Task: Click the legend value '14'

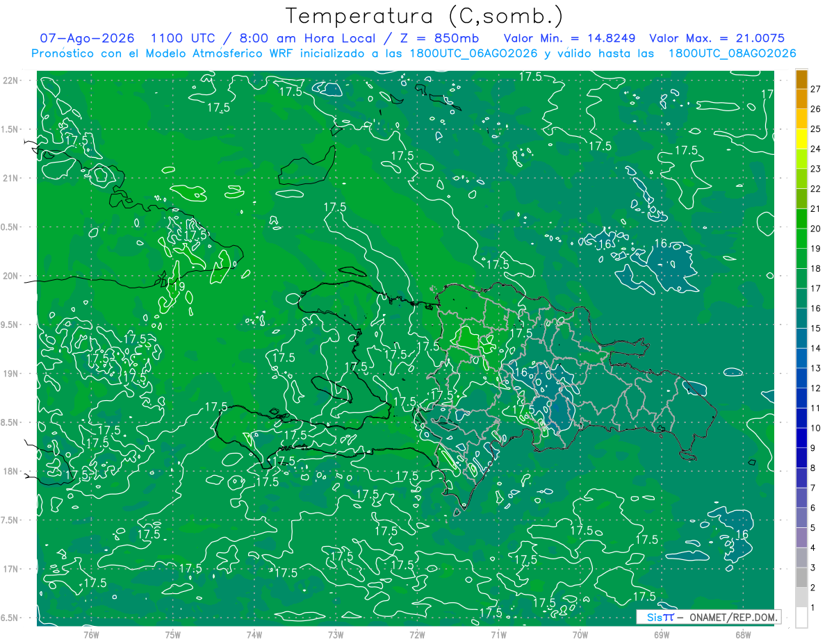Action: (816, 349)
